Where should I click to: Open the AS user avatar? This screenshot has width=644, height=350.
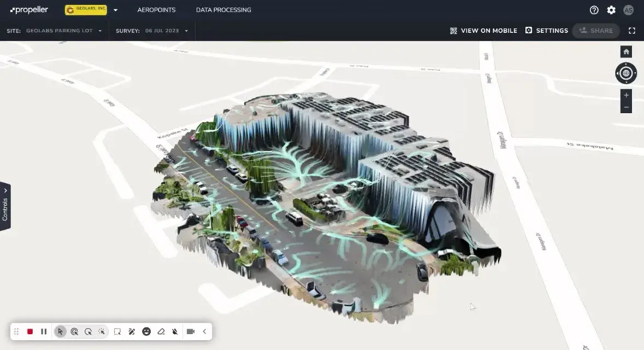pos(628,10)
